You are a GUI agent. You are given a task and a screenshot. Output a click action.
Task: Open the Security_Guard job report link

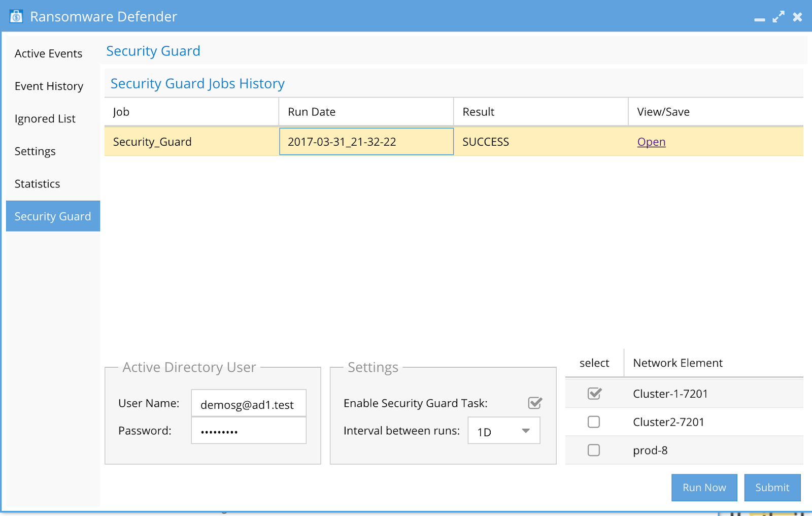[651, 142]
